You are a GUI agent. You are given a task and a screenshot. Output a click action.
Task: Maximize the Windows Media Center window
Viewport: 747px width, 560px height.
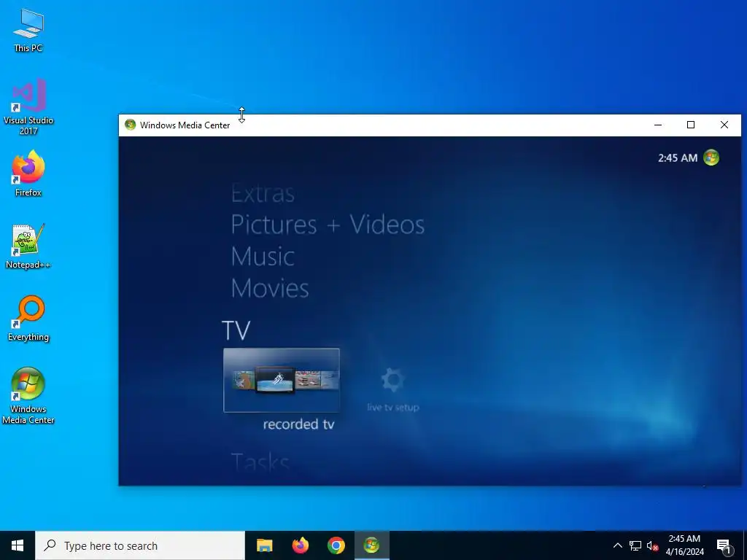pos(691,125)
